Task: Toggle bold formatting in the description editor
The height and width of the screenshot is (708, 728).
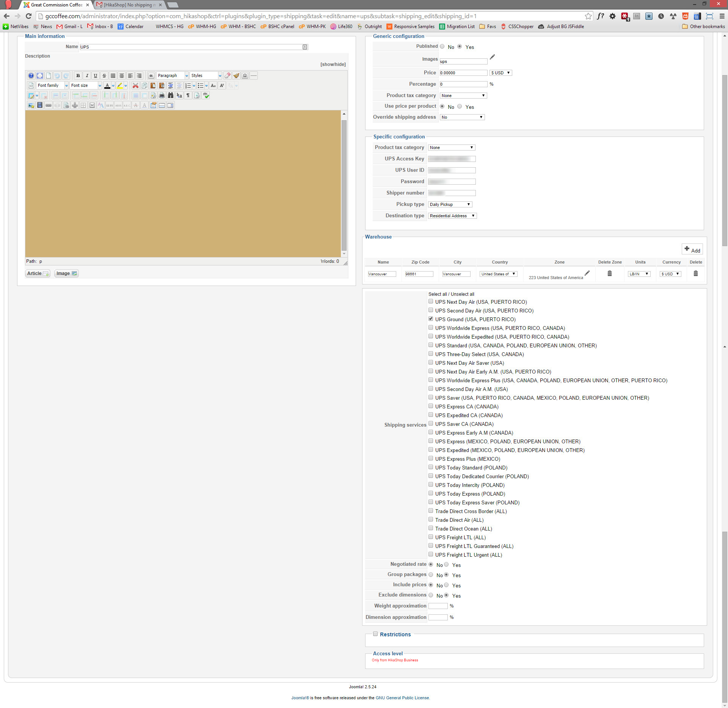Action: [78, 75]
